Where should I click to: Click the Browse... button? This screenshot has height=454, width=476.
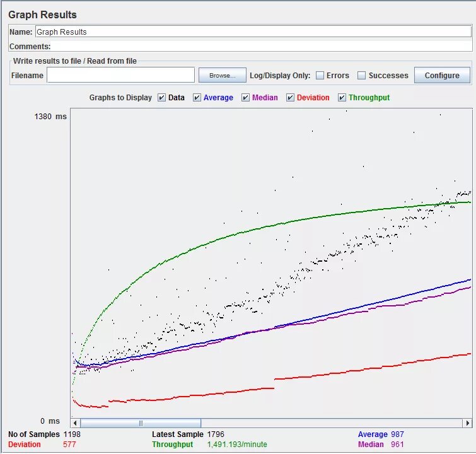(x=222, y=75)
